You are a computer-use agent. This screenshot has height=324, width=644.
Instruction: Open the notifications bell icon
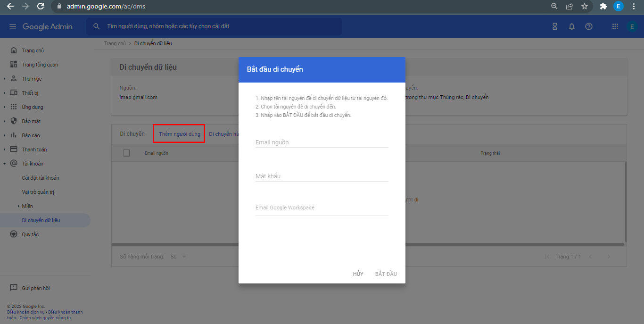pyautogui.click(x=572, y=26)
